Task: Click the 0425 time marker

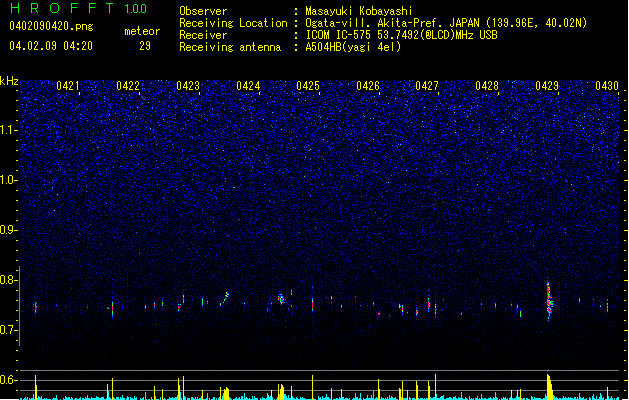Action: [x=308, y=86]
